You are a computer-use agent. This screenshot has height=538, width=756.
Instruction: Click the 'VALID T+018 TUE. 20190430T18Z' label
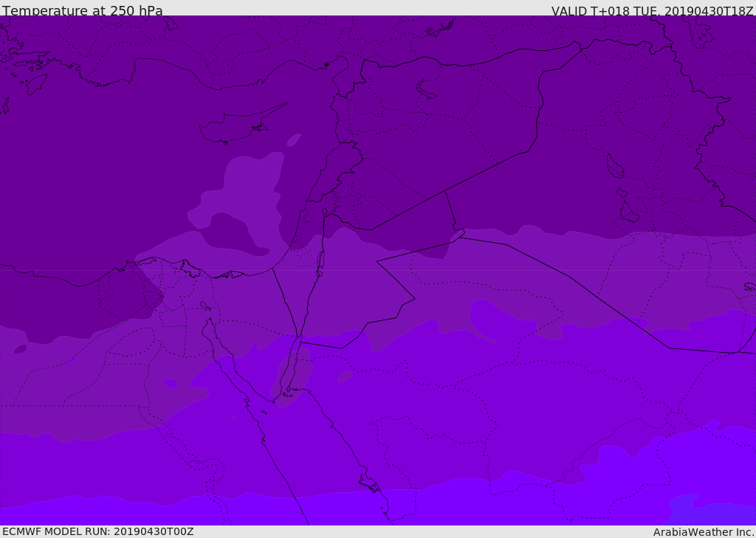653,11
